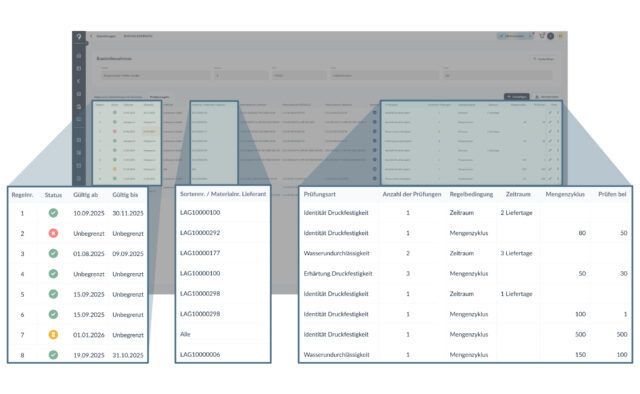Viewport: 640px width, 394px height.
Task: Select the enlarged date 19.09.2025
Action: (x=89, y=355)
